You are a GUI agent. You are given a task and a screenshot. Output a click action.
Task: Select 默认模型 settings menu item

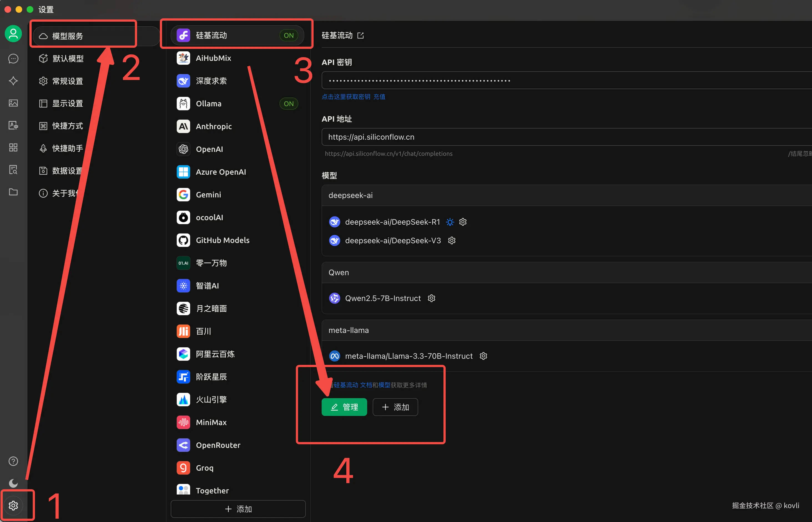[x=68, y=59]
